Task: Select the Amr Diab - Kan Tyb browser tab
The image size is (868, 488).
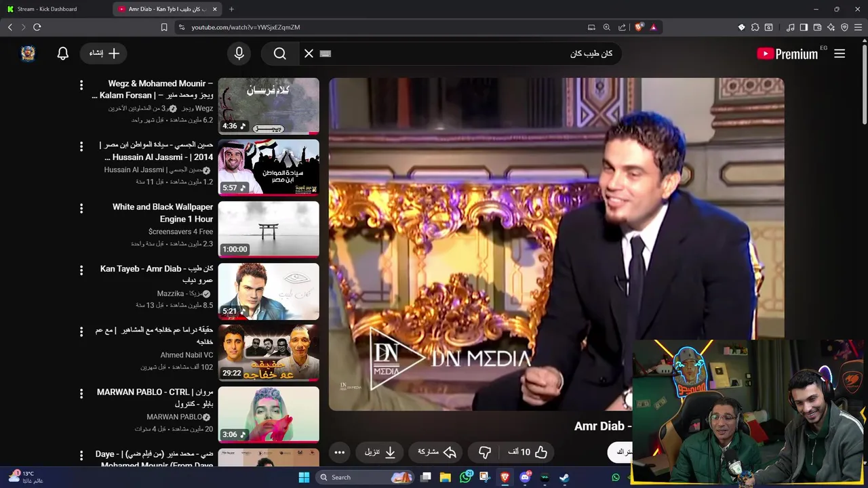Action: (x=166, y=9)
